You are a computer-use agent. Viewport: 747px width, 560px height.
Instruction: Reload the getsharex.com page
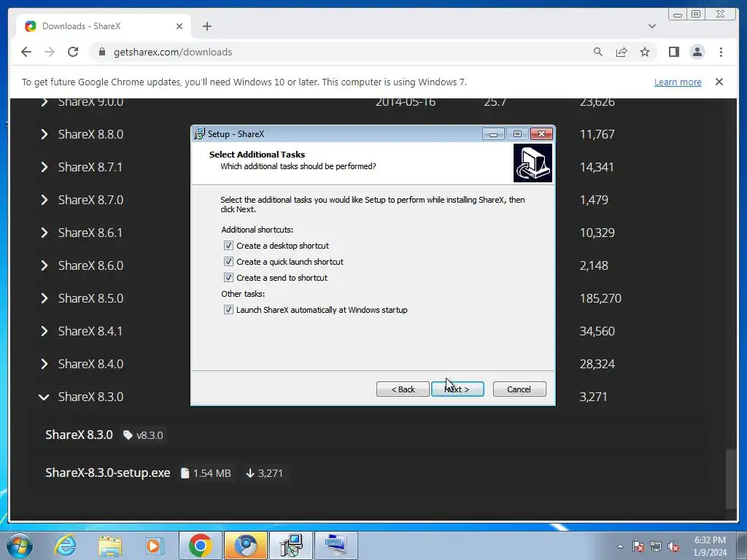point(73,52)
